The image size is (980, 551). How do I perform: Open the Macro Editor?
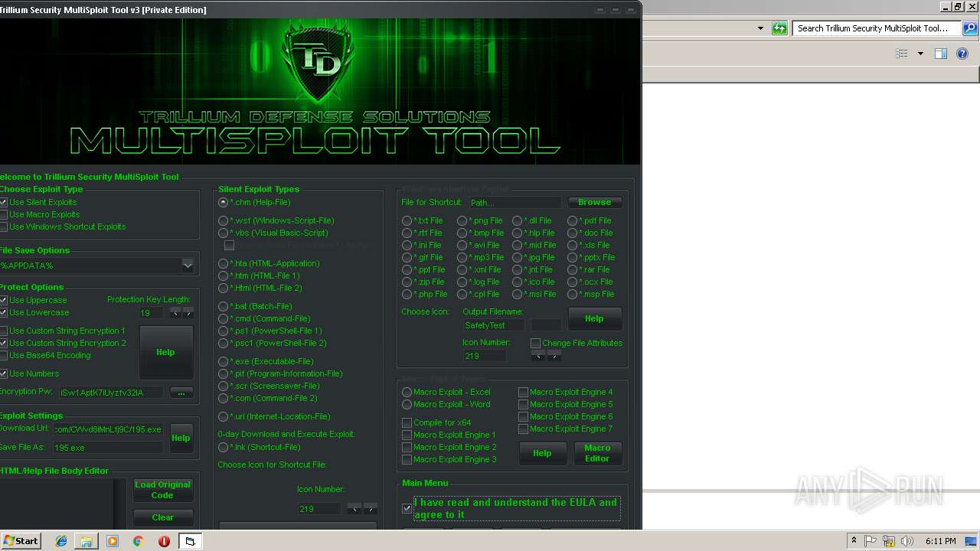pyautogui.click(x=597, y=453)
